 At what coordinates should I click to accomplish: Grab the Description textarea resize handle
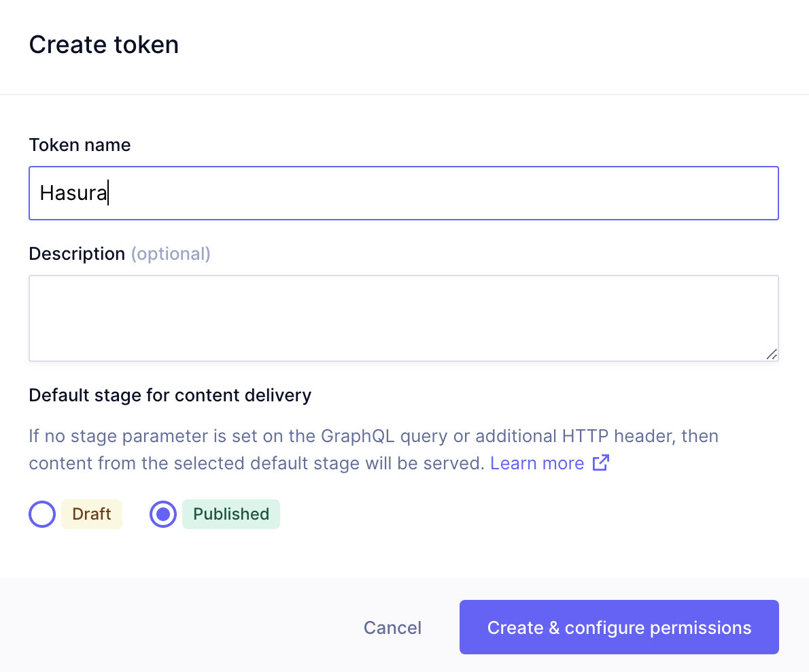[x=771, y=354]
